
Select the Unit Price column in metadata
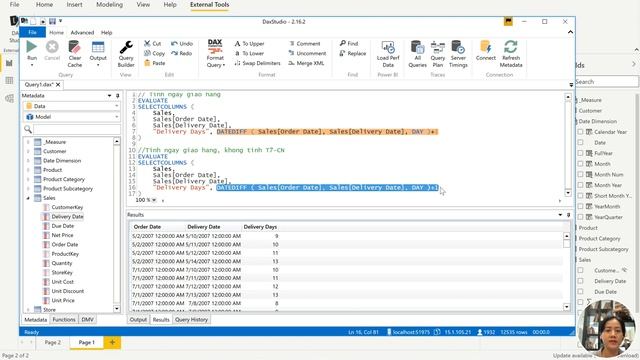click(x=63, y=300)
